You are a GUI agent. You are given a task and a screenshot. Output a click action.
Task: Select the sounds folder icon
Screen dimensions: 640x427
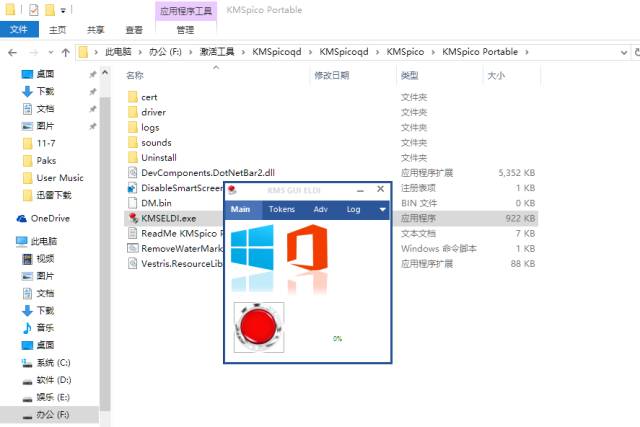click(133, 142)
